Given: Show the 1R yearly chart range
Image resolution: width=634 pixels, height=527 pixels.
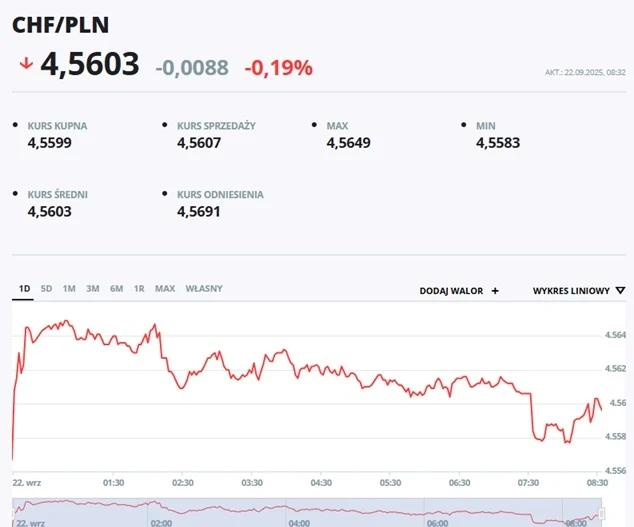Looking at the screenshot, I should click(139, 289).
